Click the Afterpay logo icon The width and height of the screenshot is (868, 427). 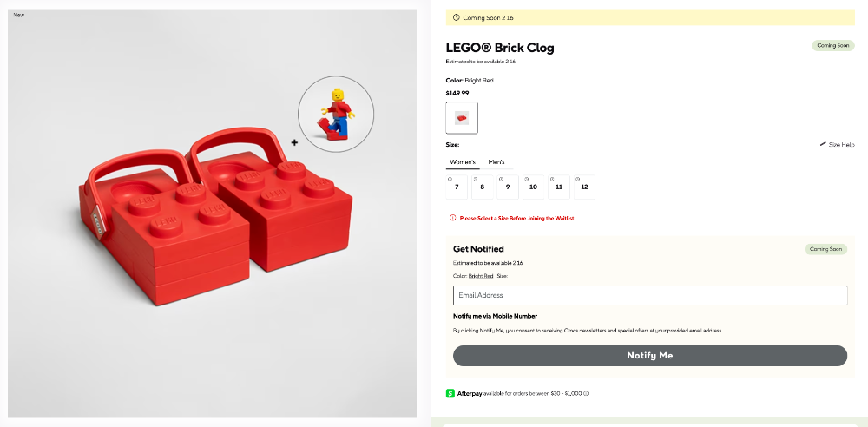(450, 393)
